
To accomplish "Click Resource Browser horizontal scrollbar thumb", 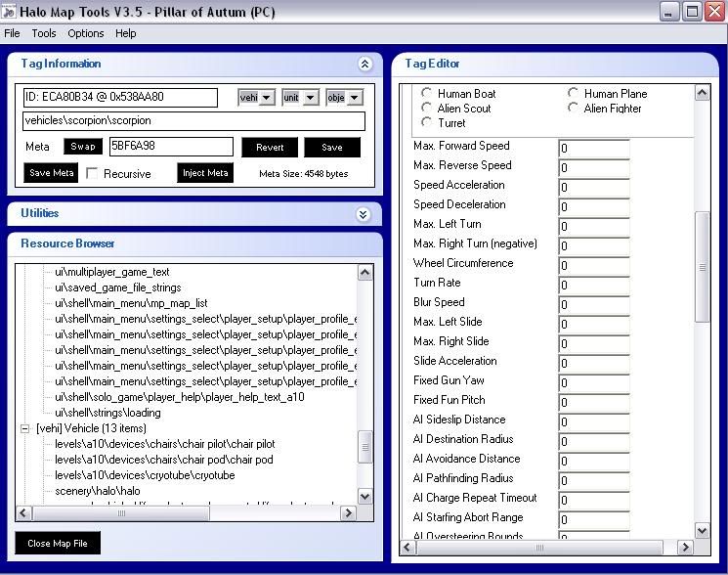I will [121, 513].
